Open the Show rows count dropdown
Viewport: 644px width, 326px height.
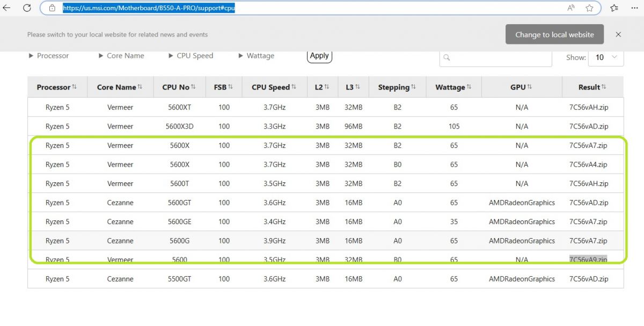[606, 57]
